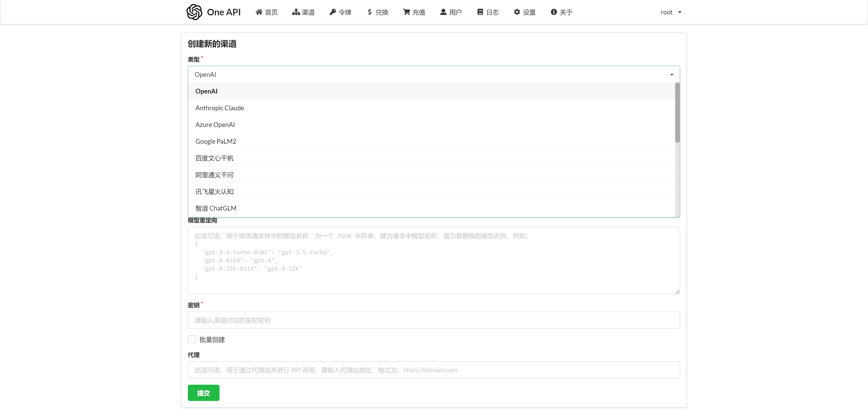The height and width of the screenshot is (417, 868).
Task: Click the 日志 book icon
Action: [480, 12]
